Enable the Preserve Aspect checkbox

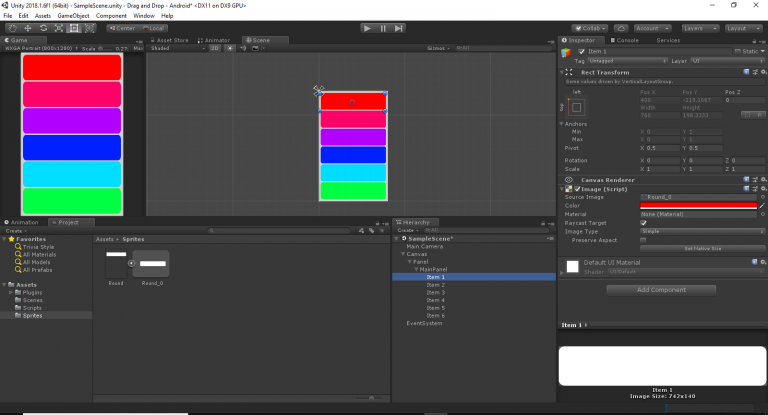643,238
